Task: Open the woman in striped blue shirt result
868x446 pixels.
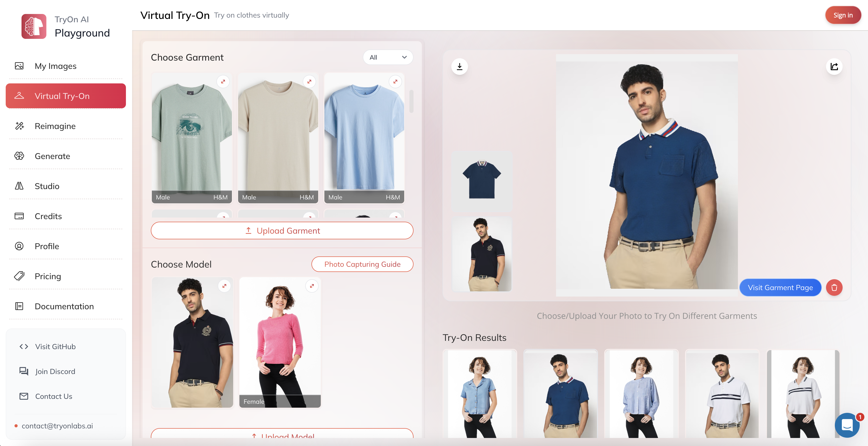Action: (642, 394)
